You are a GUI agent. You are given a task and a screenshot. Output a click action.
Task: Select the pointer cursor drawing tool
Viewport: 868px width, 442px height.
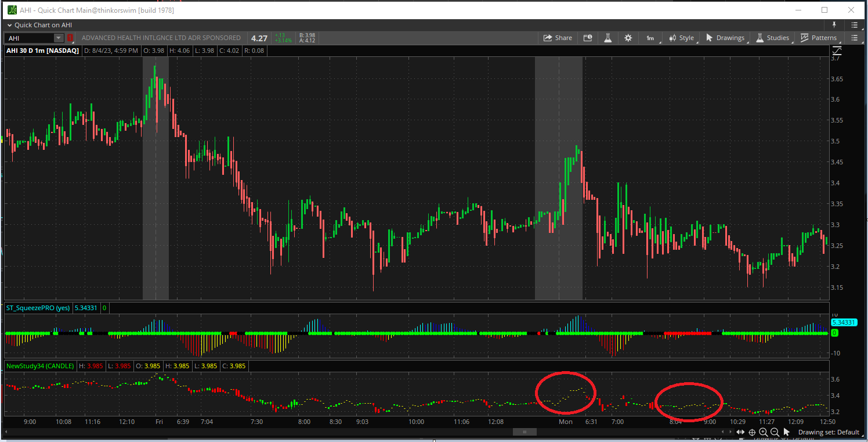coord(787,432)
